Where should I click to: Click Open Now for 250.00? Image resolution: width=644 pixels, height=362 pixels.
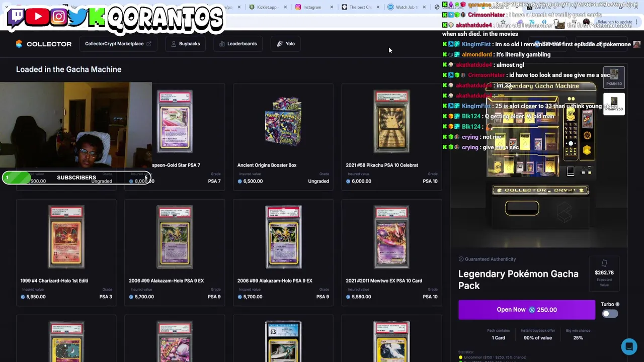click(x=526, y=310)
